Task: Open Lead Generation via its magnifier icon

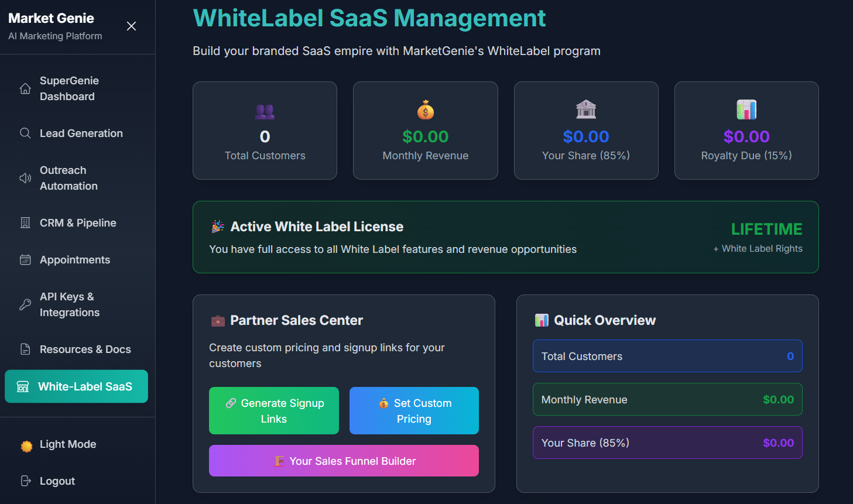Action: [x=25, y=133]
